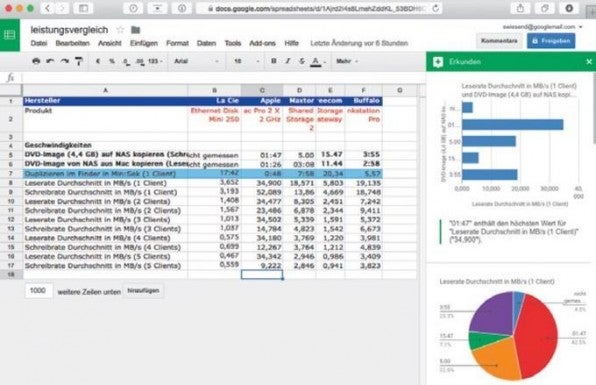
Task: Click the document title leistungsvergleich
Action: 69,30
